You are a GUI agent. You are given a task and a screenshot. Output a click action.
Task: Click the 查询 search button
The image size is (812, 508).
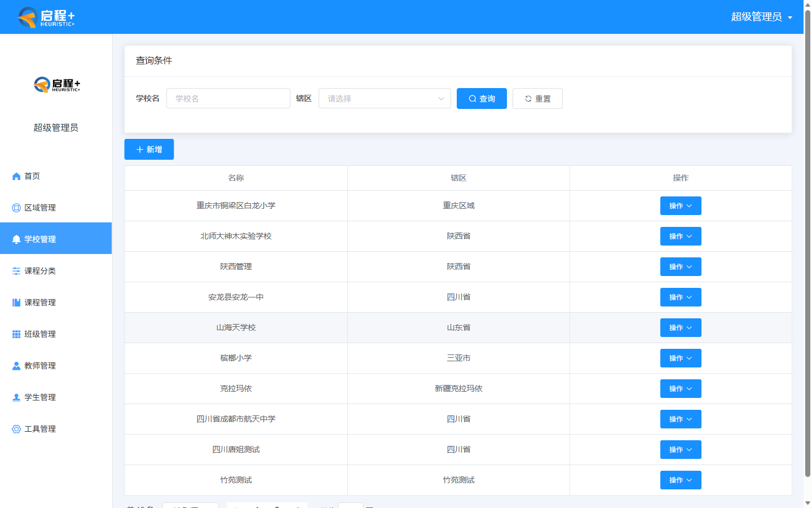482,98
